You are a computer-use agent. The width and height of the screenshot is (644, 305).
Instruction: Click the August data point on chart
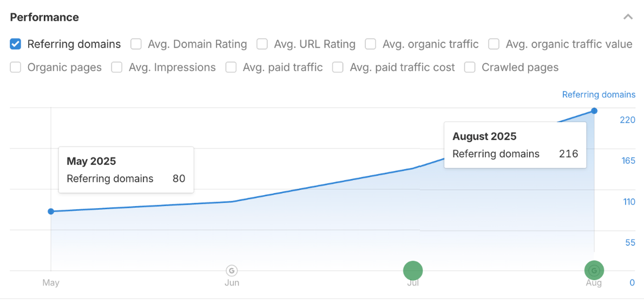594,111
